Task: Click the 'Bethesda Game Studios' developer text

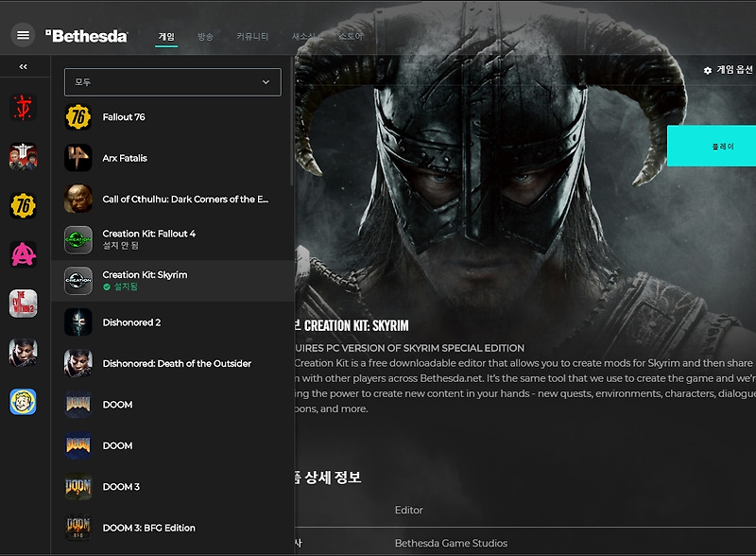Action: coord(452,543)
